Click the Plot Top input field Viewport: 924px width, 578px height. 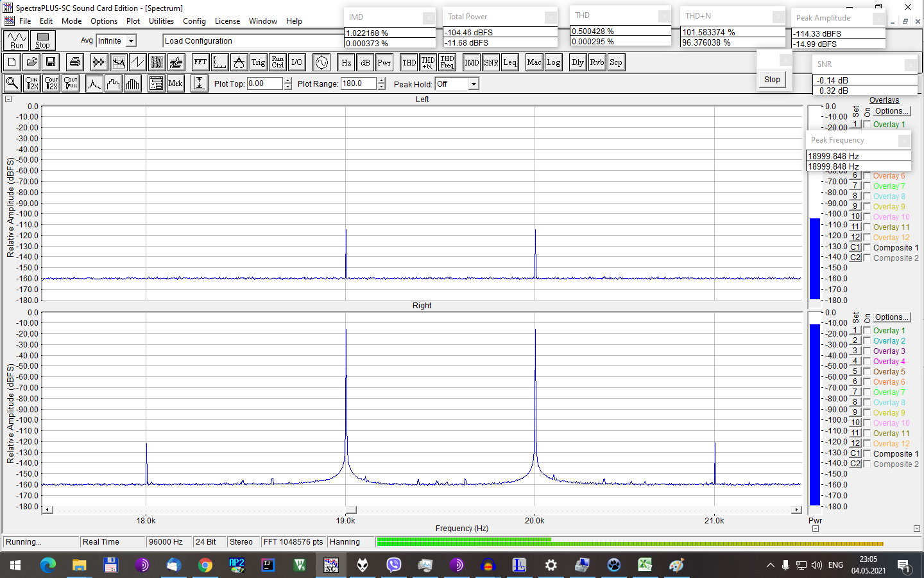[x=264, y=83]
